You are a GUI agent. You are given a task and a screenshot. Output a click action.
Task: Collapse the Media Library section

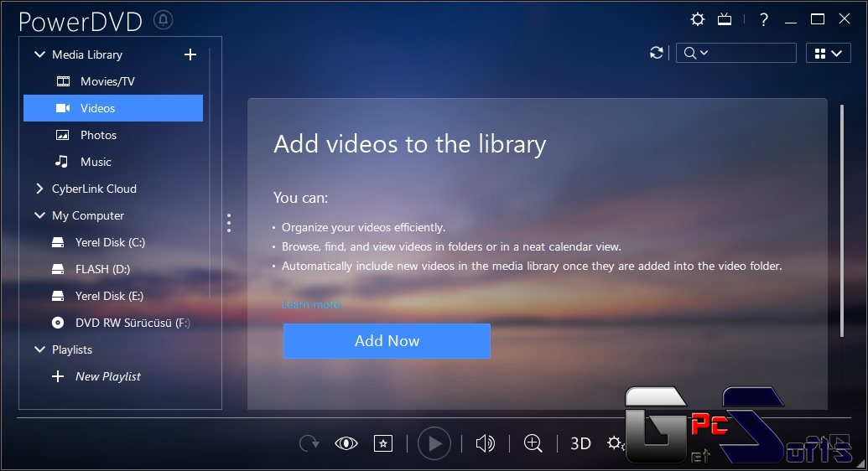point(40,54)
